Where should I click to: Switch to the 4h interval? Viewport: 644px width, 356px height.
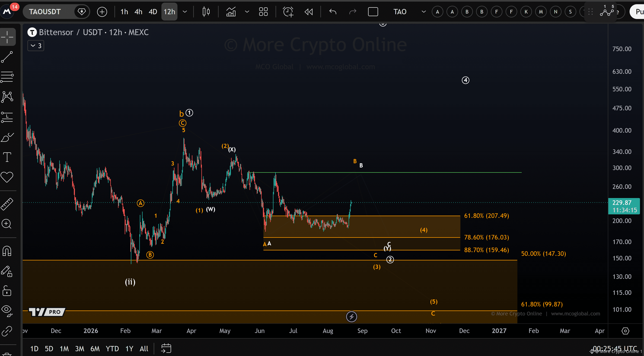(138, 12)
